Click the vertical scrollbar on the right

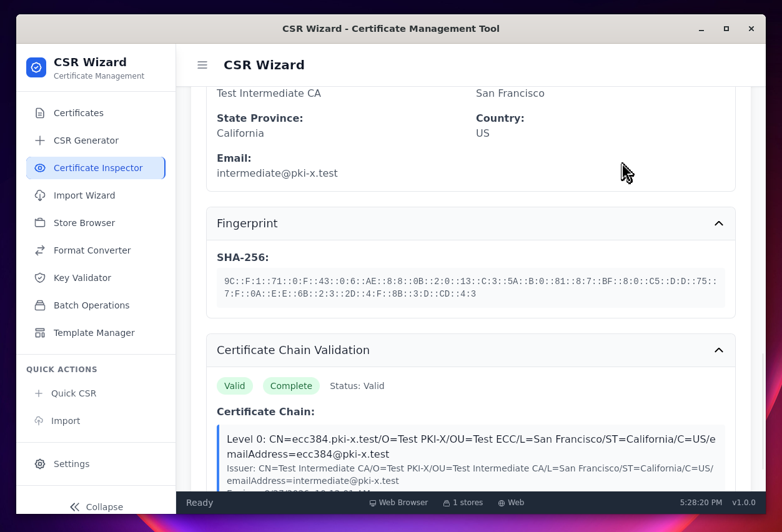(763, 412)
